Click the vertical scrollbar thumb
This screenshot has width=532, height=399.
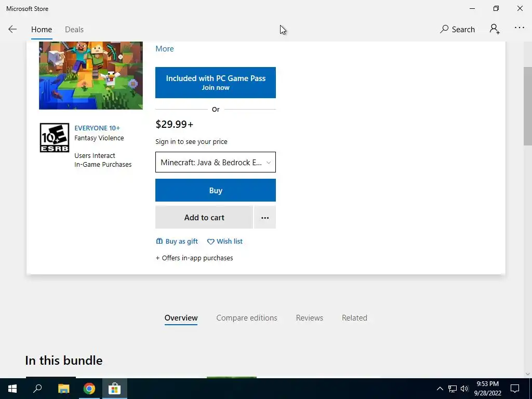click(x=528, y=106)
